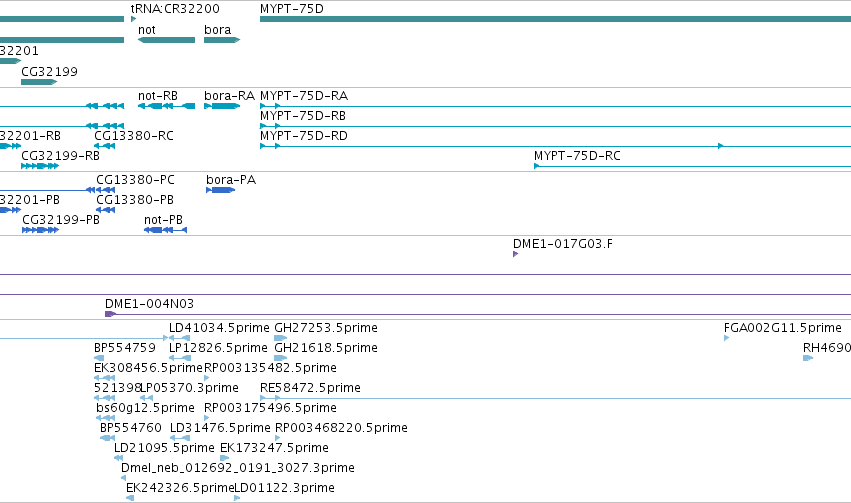Click the bora-RA transcript glyph
This screenshot has width=851, height=503.
(222, 106)
